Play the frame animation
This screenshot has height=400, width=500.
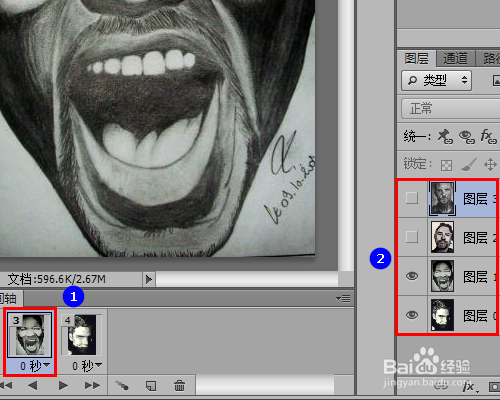click(63, 386)
